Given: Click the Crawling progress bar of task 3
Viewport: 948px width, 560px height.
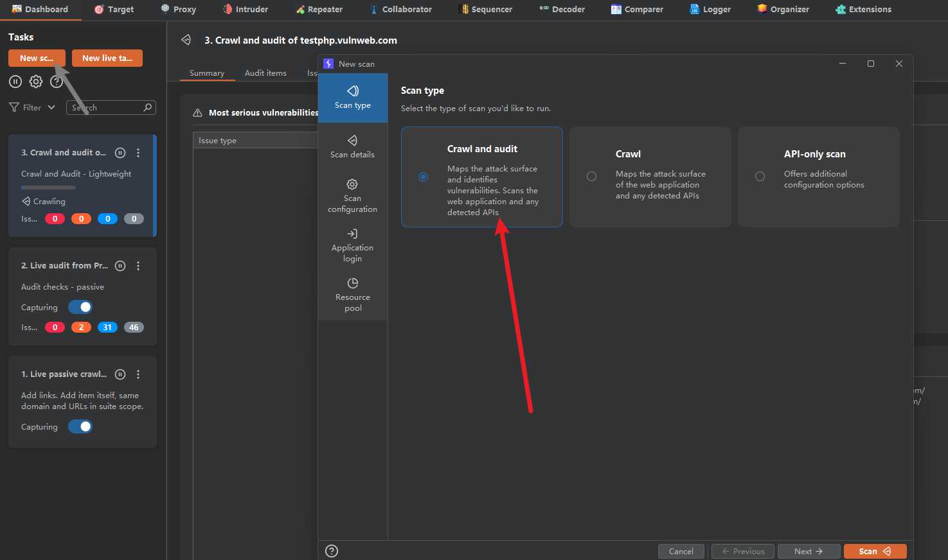Looking at the screenshot, I should click(48, 188).
